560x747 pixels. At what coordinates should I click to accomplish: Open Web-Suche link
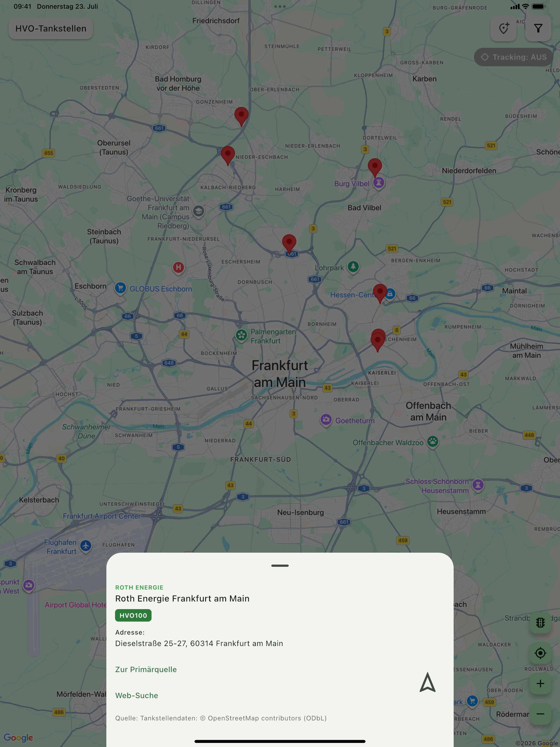[x=136, y=695]
